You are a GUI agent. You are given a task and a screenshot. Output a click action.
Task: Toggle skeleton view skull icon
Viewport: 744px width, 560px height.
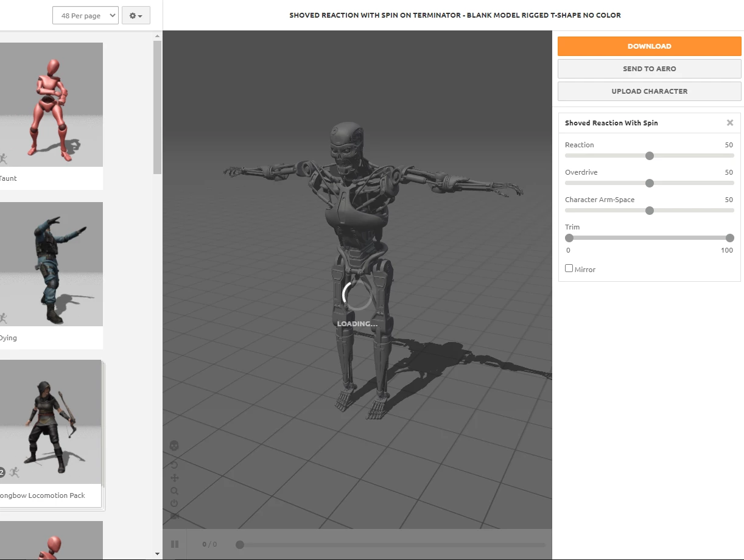[x=174, y=446]
